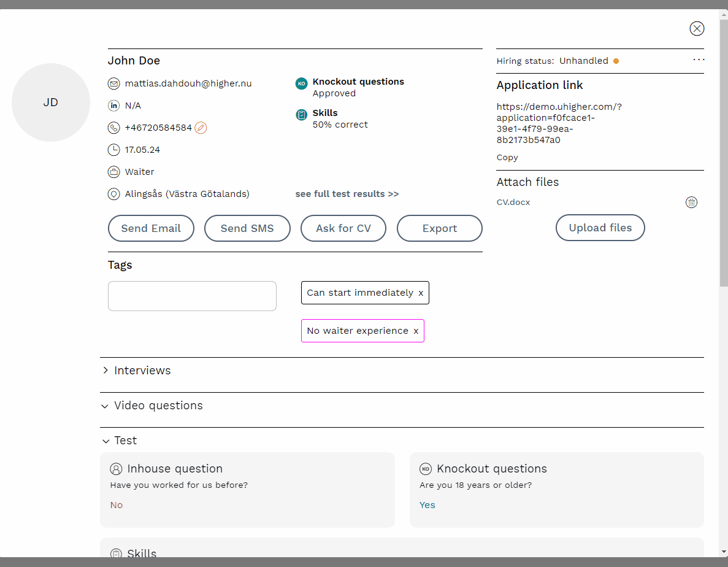This screenshot has height=567, width=728.
Task: Click the LinkedIn icon
Action: tap(113, 106)
